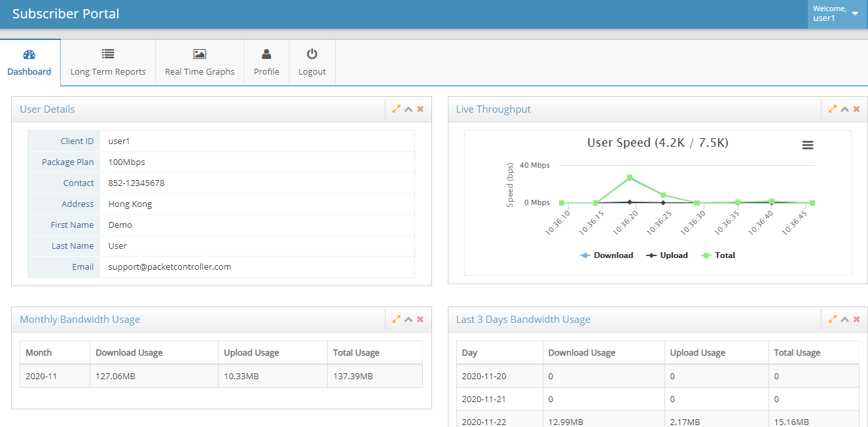Click the 10.33MB upload usage cell
The image size is (868, 427).
coord(273,376)
